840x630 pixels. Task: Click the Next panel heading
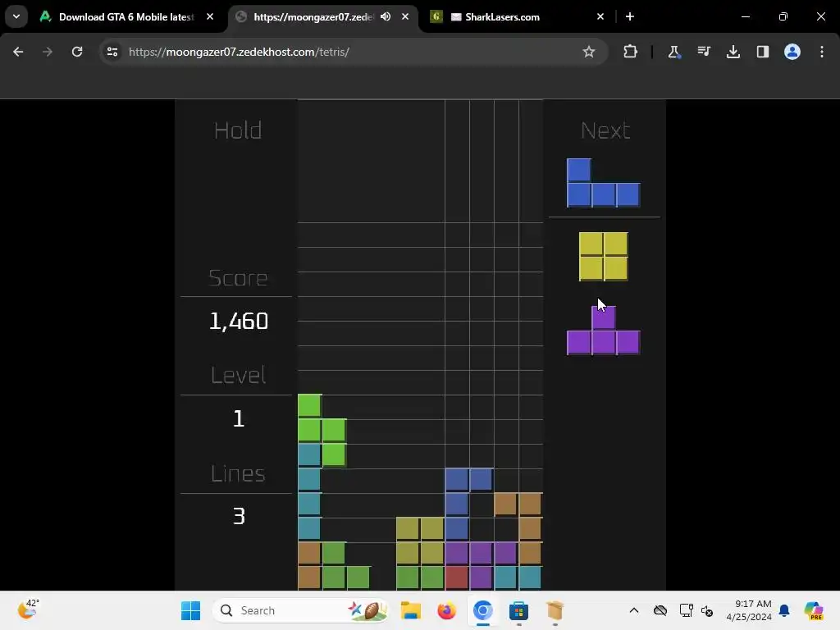pyautogui.click(x=605, y=130)
